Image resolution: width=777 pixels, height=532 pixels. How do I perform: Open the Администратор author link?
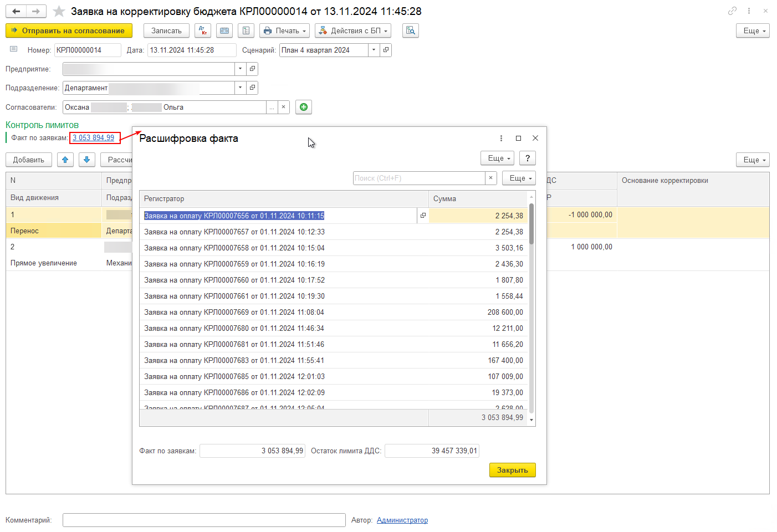pyautogui.click(x=402, y=520)
